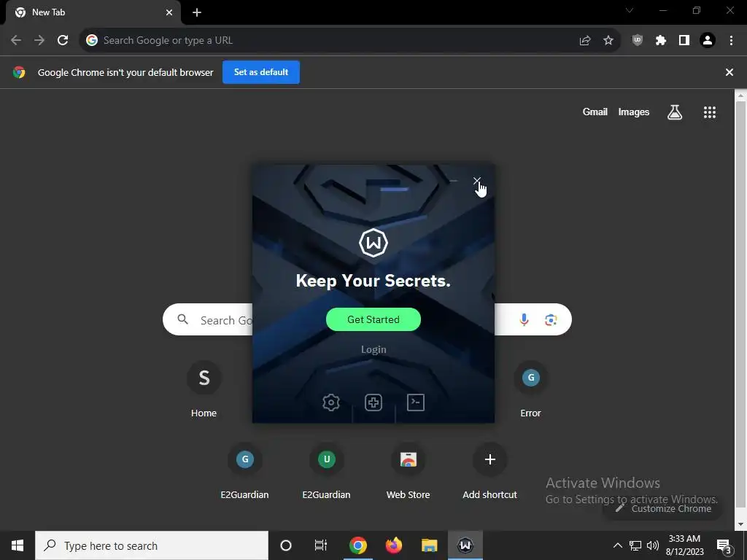Open volume control in system tray
This screenshot has width=747, height=560.
(x=653, y=545)
